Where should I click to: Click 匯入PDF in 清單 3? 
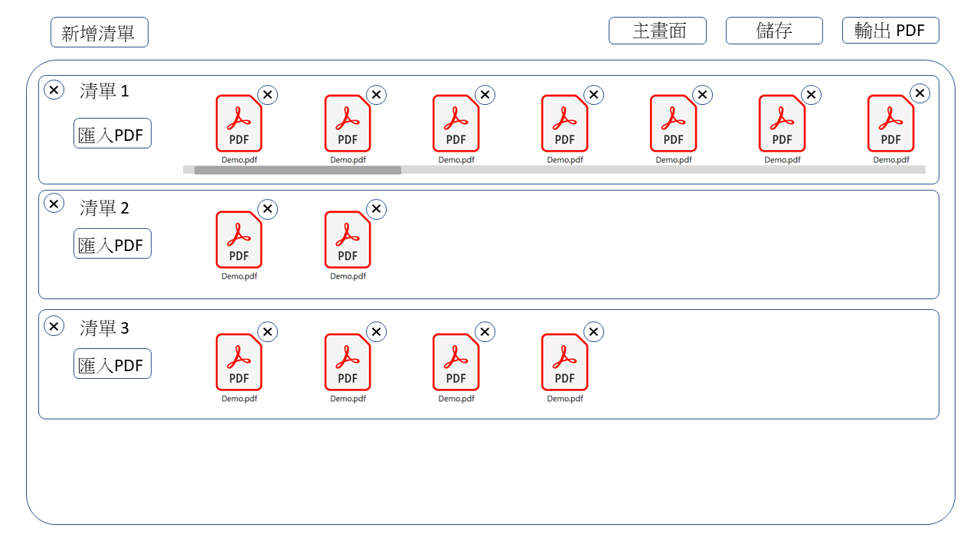pos(112,364)
